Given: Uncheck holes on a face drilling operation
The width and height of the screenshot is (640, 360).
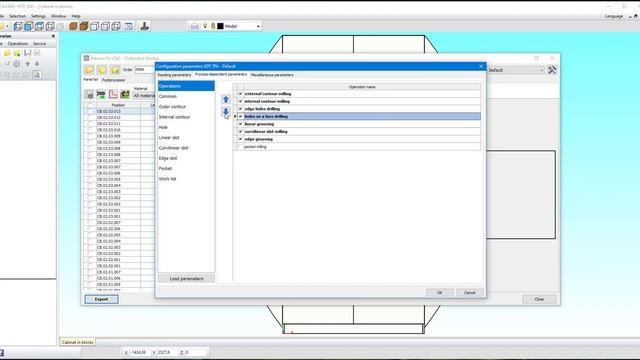Looking at the screenshot, I should [240, 116].
